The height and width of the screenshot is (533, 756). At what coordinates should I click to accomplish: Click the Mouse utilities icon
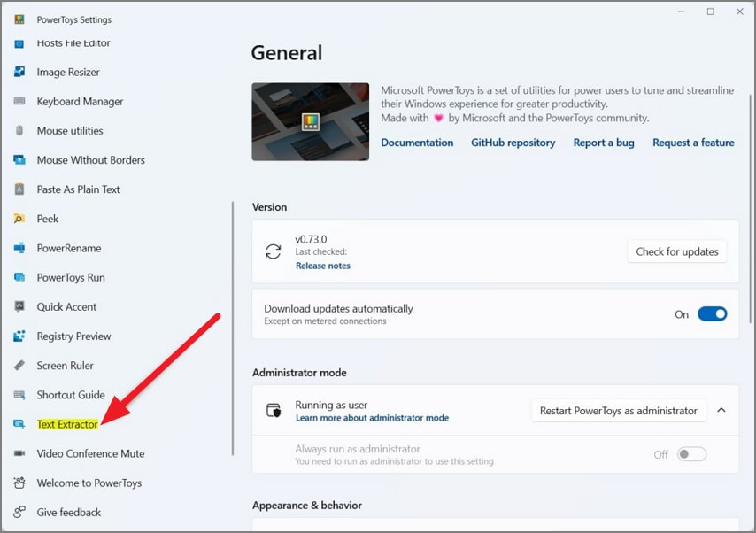(x=19, y=131)
